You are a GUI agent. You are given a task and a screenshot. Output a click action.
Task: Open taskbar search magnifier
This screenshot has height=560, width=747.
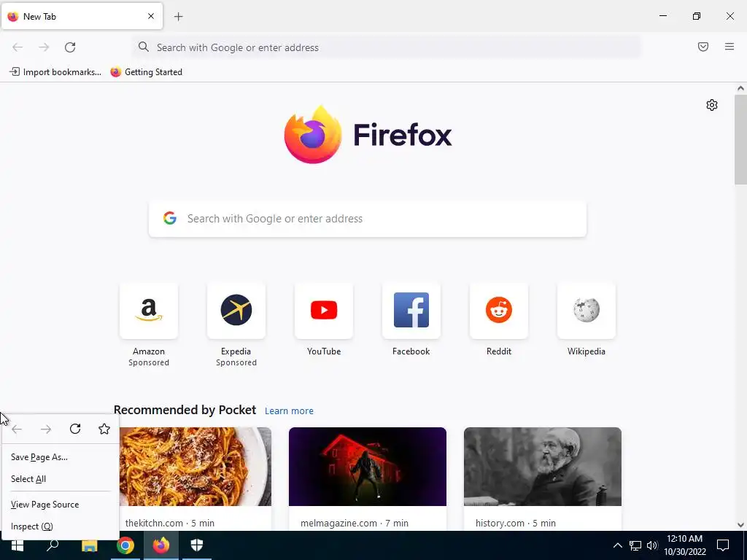[53, 545]
